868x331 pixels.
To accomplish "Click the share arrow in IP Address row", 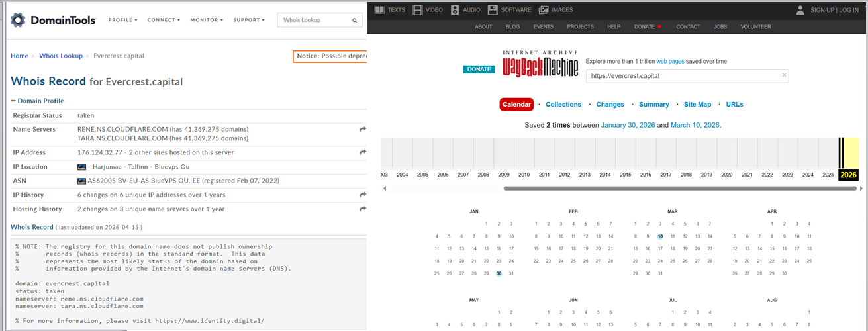I will (363, 152).
